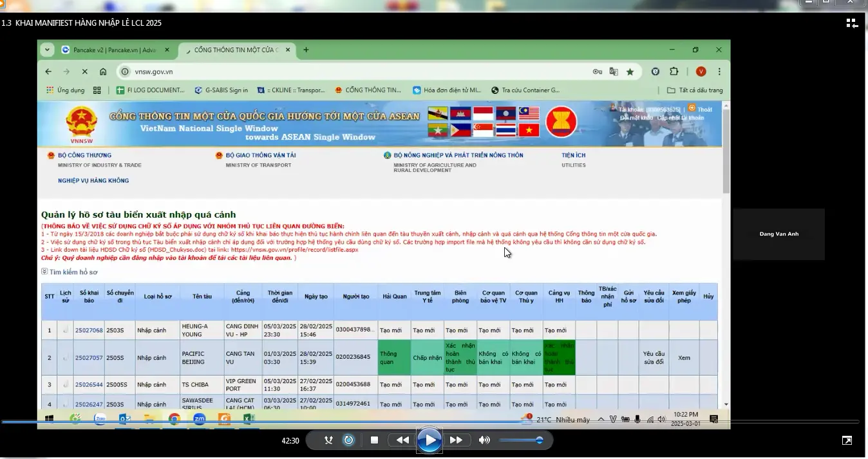The width and height of the screenshot is (868, 459).
Task: Open the CKLINE Transport bookmark
Action: [x=291, y=90]
